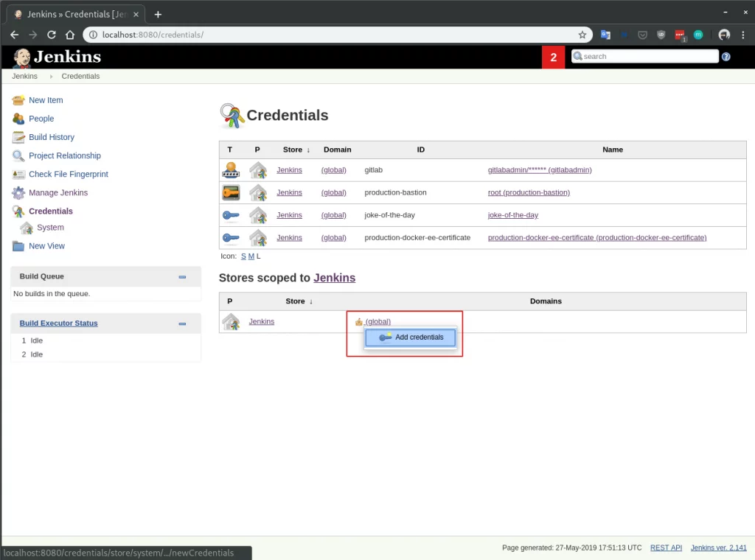Click the provider house icon in Stores scoped table
This screenshot has width=755, height=560.
tap(231, 321)
